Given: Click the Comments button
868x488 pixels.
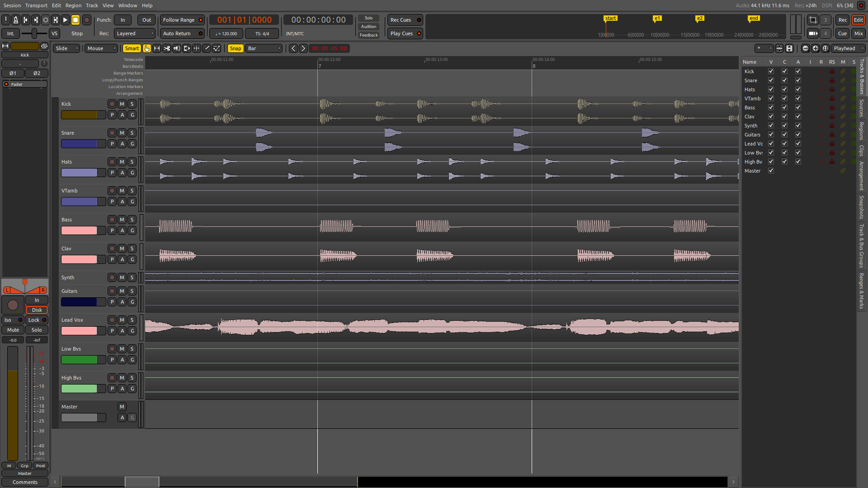Looking at the screenshot, I should tap(25, 482).
